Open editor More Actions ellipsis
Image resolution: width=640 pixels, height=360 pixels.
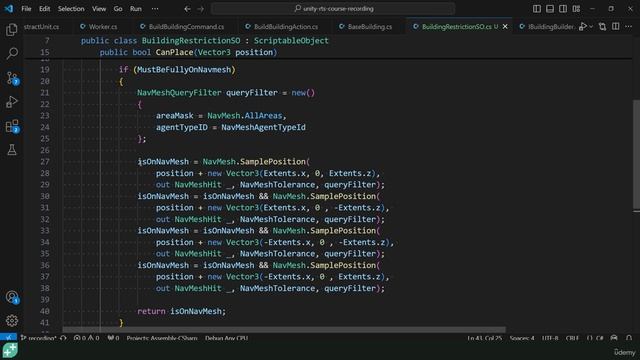coord(629,27)
